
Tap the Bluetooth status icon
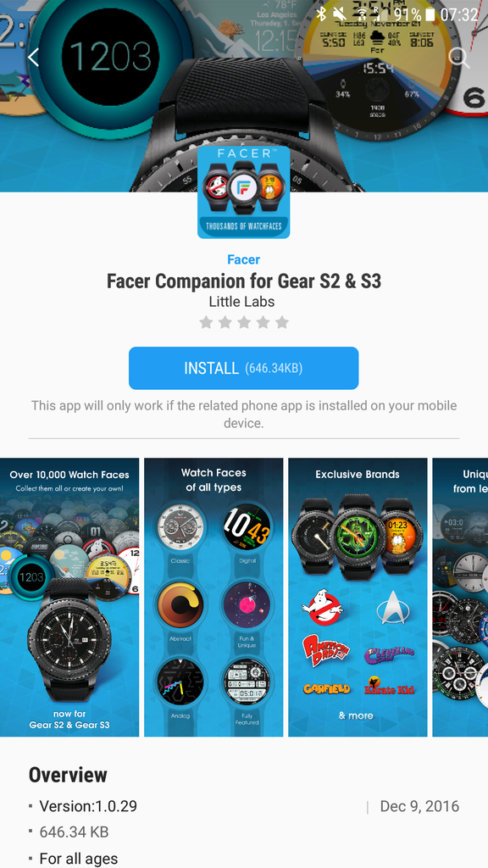321,14
